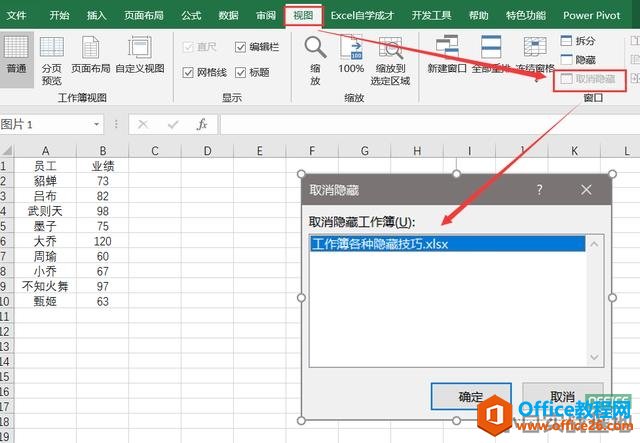Expand the name box dropdown arrow
Viewport: 640px width, 443px height.
pyautogui.click(x=96, y=124)
